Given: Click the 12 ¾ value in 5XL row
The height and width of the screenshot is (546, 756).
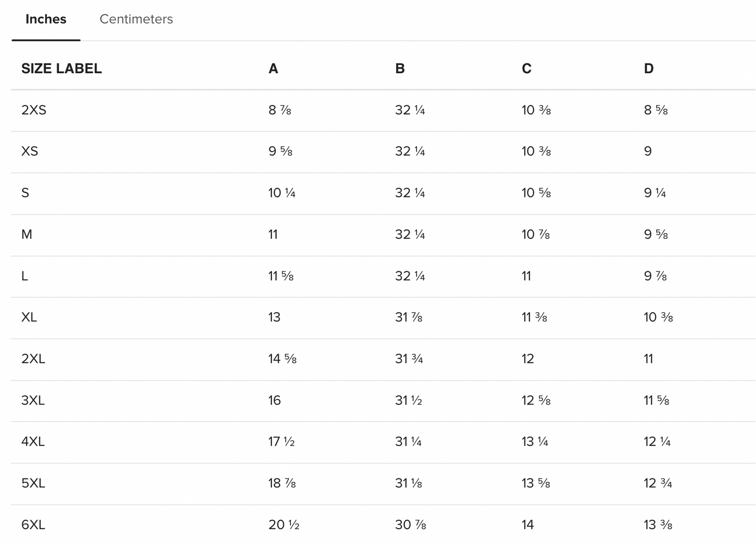Looking at the screenshot, I should click(658, 483).
